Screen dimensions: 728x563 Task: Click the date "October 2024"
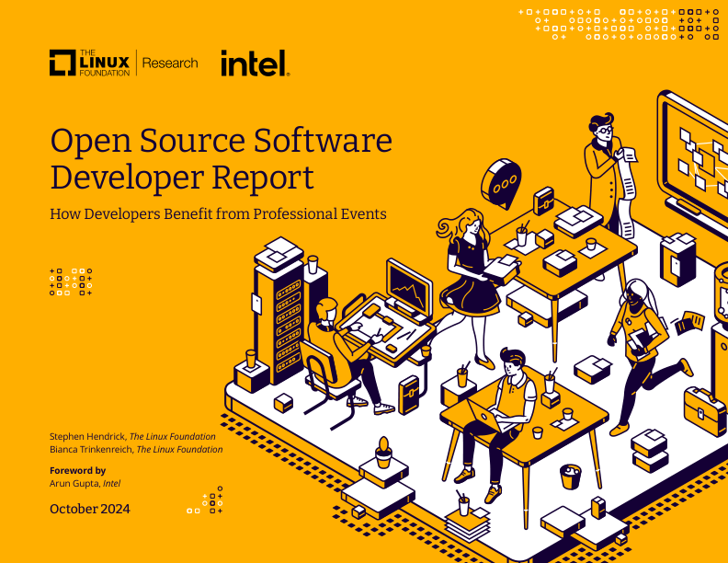pyautogui.click(x=89, y=509)
